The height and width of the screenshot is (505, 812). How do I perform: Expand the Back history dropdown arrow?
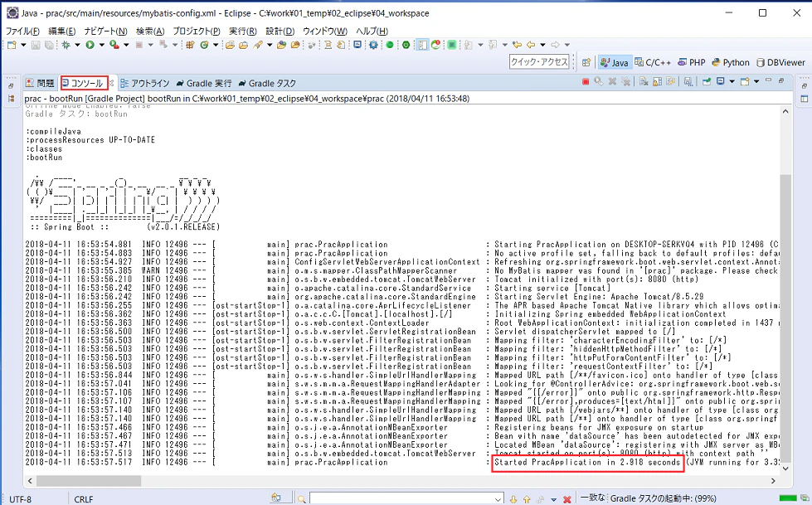point(542,45)
